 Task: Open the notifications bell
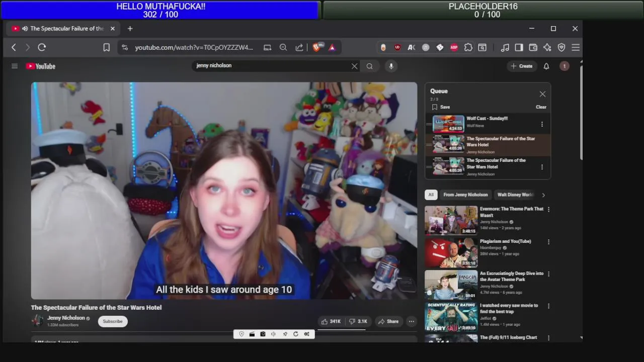click(x=546, y=66)
